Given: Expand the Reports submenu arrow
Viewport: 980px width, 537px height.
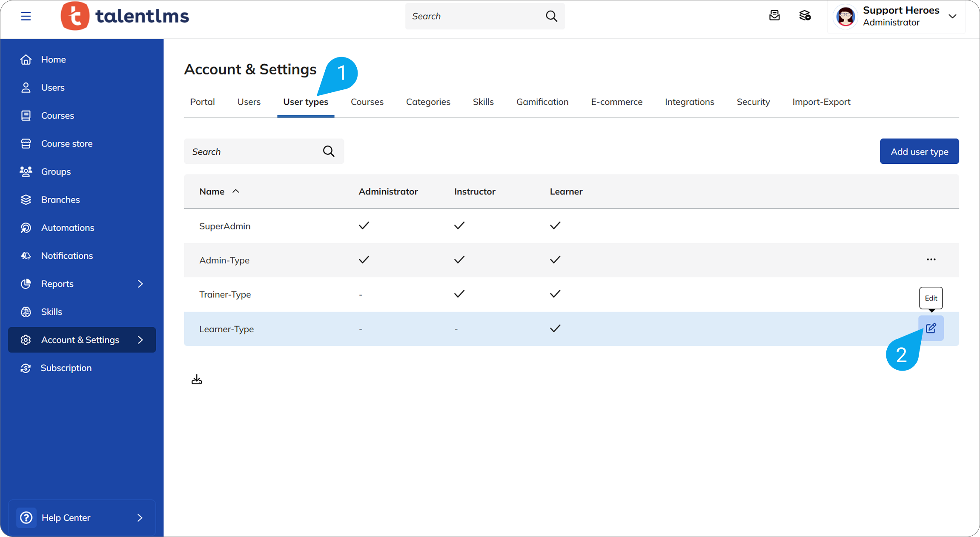Looking at the screenshot, I should click(x=140, y=284).
